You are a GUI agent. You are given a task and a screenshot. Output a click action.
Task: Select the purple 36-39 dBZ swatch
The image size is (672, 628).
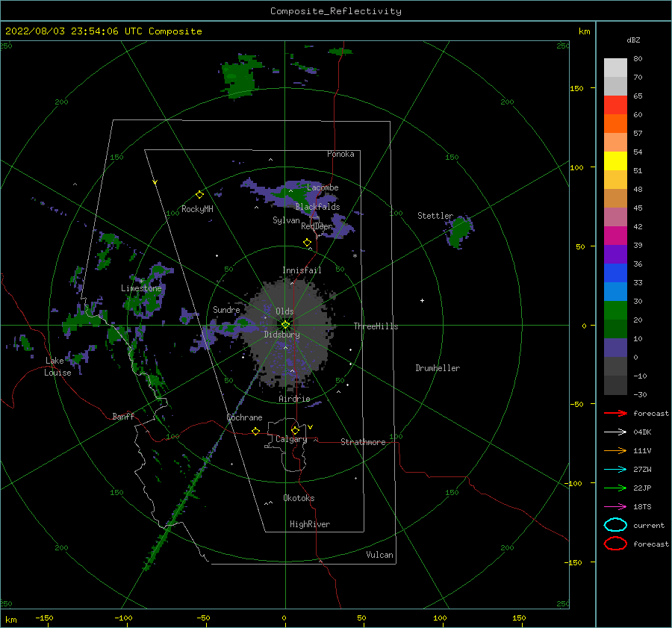[615, 255]
